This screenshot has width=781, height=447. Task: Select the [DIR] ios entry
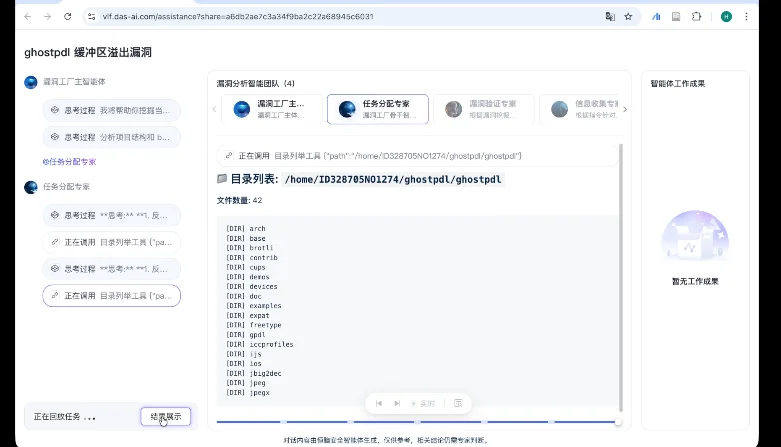click(244, 364)
